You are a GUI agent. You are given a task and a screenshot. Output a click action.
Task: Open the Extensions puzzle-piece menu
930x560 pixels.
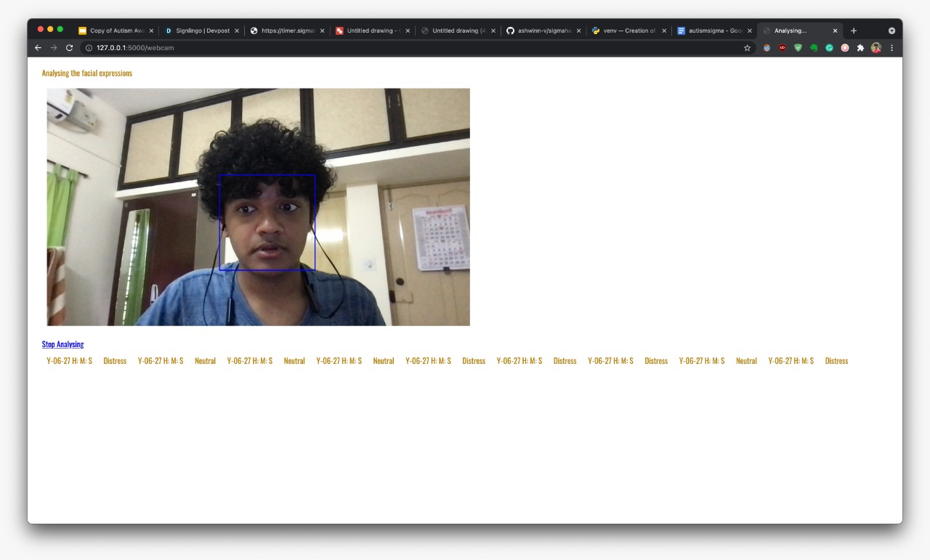860,48
